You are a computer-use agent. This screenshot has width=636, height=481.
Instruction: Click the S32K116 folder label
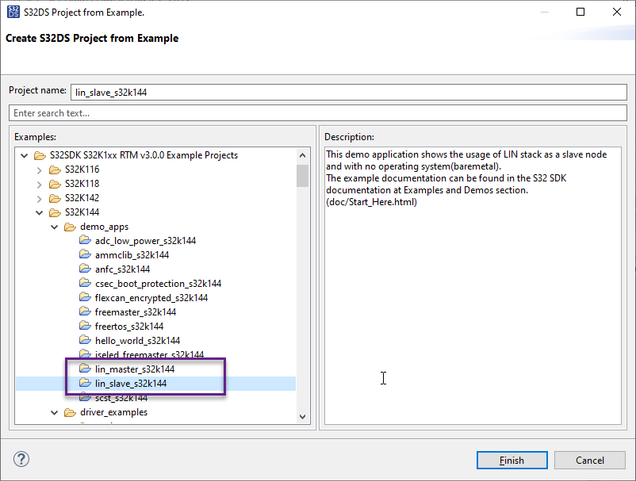[82, 170]
